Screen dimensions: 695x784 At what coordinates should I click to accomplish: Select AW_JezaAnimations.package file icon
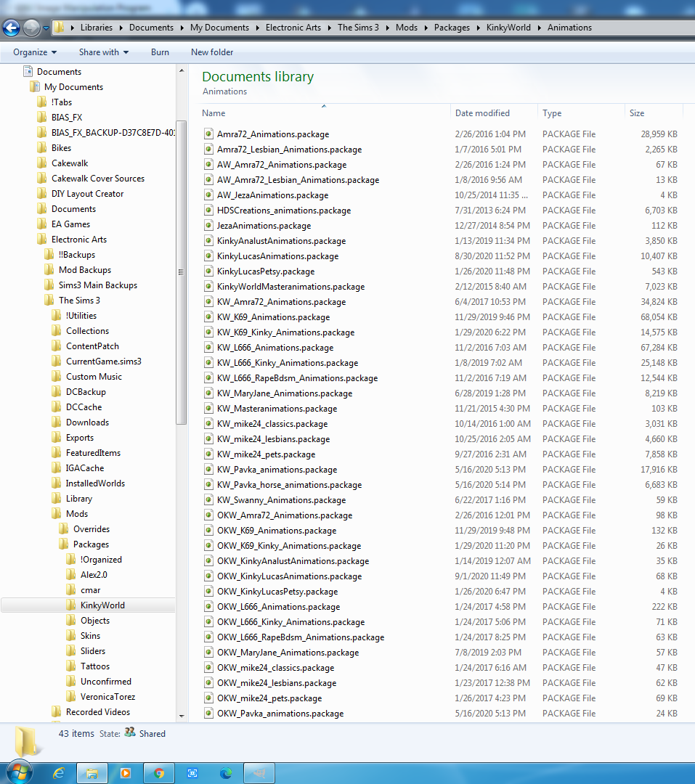click(208, 195)
